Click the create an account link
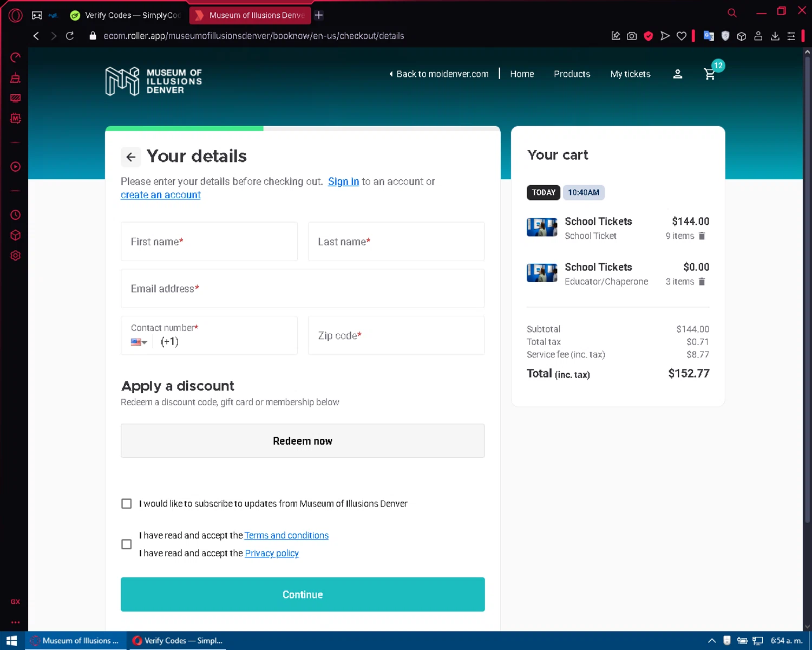Screen dimensions: 812x650 tap(161, 195)
